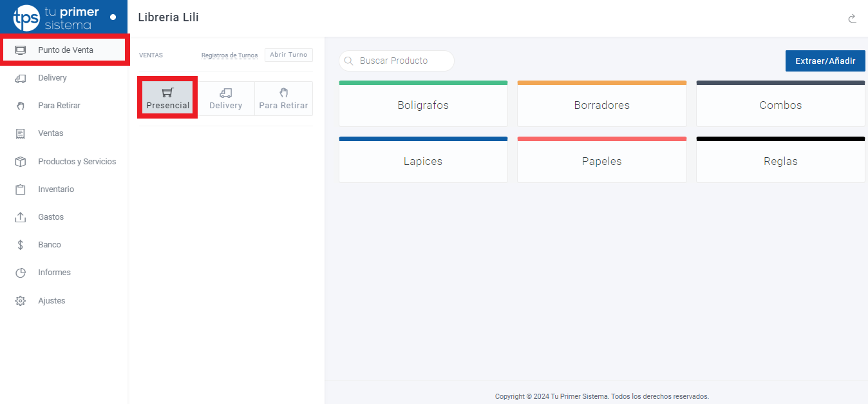Click the Banco dollar sign icon

[20, 245]
